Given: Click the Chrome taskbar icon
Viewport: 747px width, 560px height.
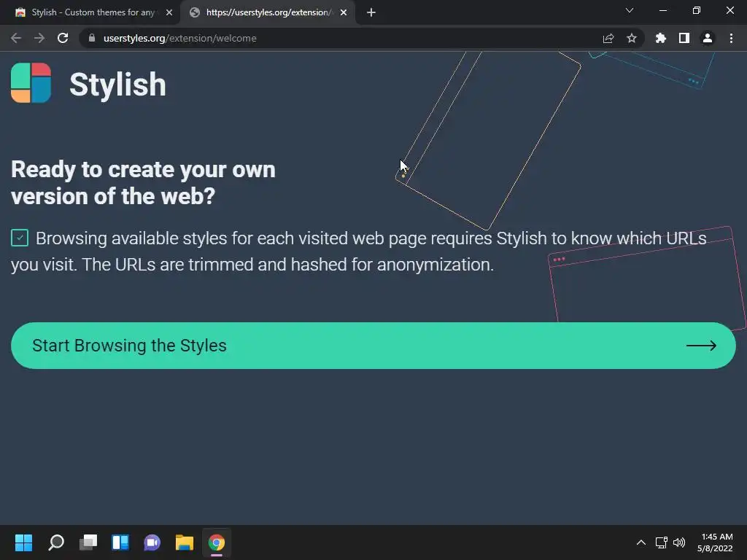Looking at the screenshot, I should pos(216,542).
